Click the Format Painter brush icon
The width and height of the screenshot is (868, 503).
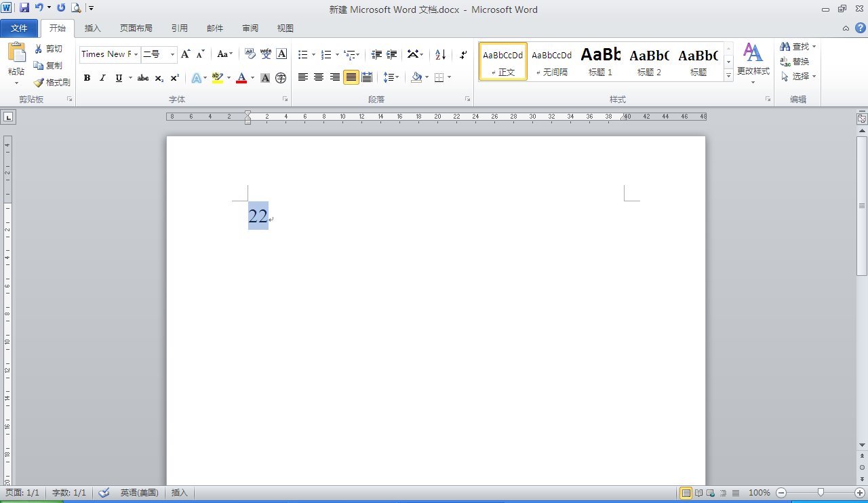pos(39,82)
